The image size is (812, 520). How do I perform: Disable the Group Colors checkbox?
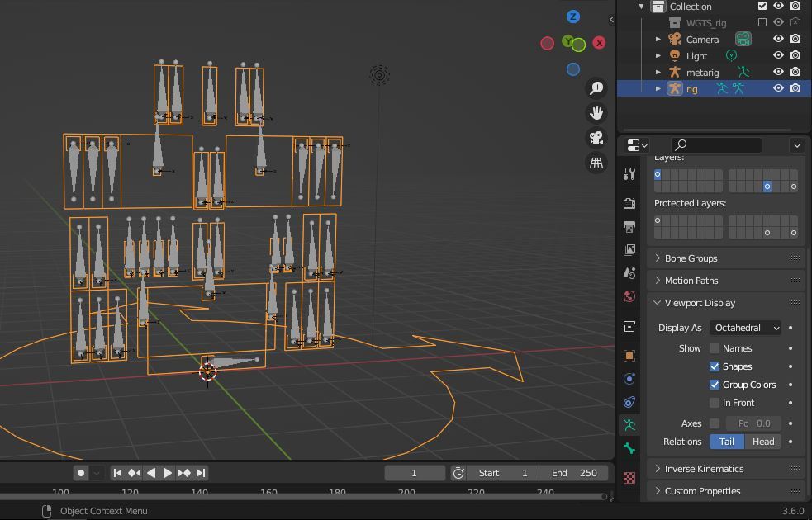(x=715, y=385)
